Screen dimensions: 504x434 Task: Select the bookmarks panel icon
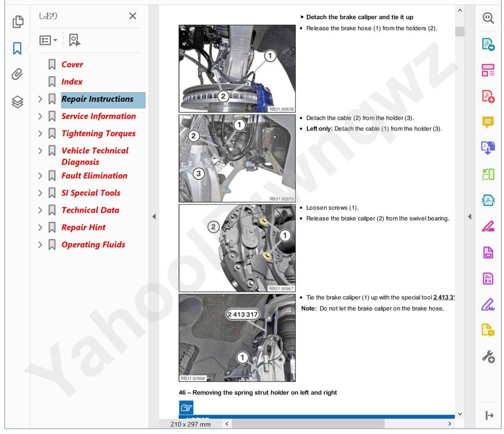coord(17,48)
